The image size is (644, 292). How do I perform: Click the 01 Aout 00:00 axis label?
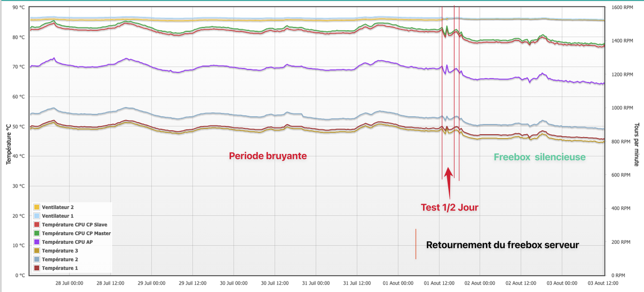coord(398,283)
